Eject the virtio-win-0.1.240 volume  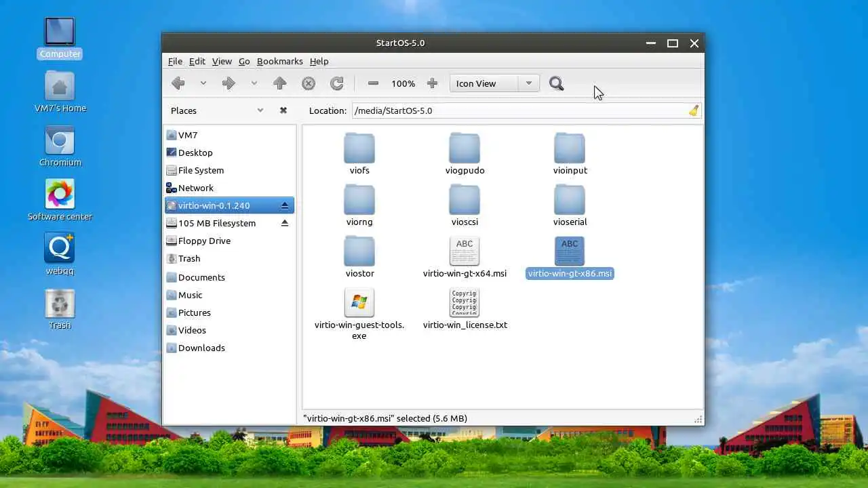point(285,205)
